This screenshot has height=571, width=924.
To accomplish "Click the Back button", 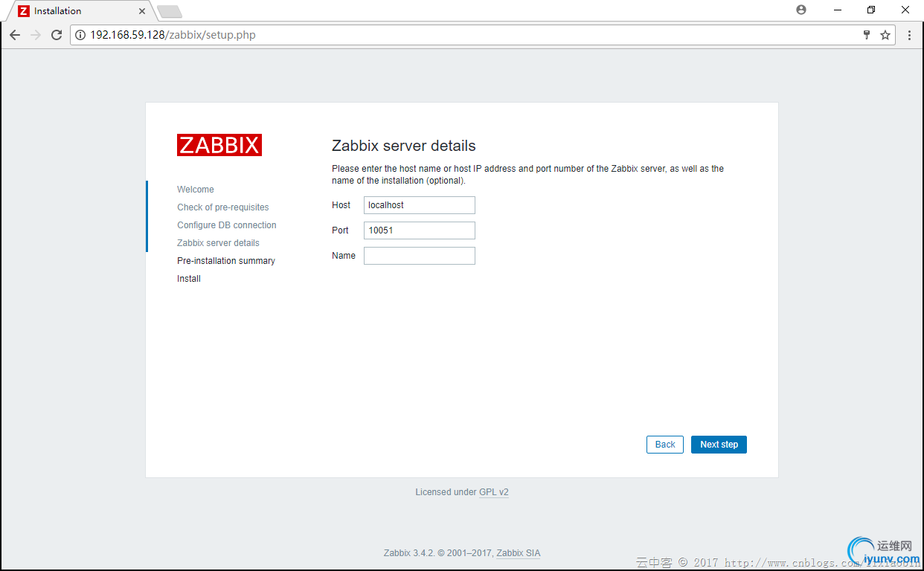I will click(665, 445).
